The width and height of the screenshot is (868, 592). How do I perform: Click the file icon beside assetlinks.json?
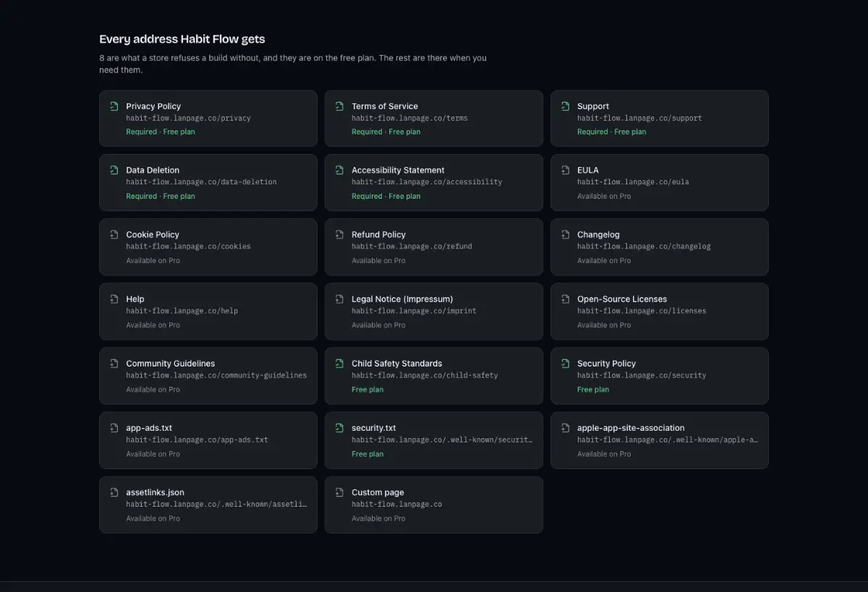point(114,492)
